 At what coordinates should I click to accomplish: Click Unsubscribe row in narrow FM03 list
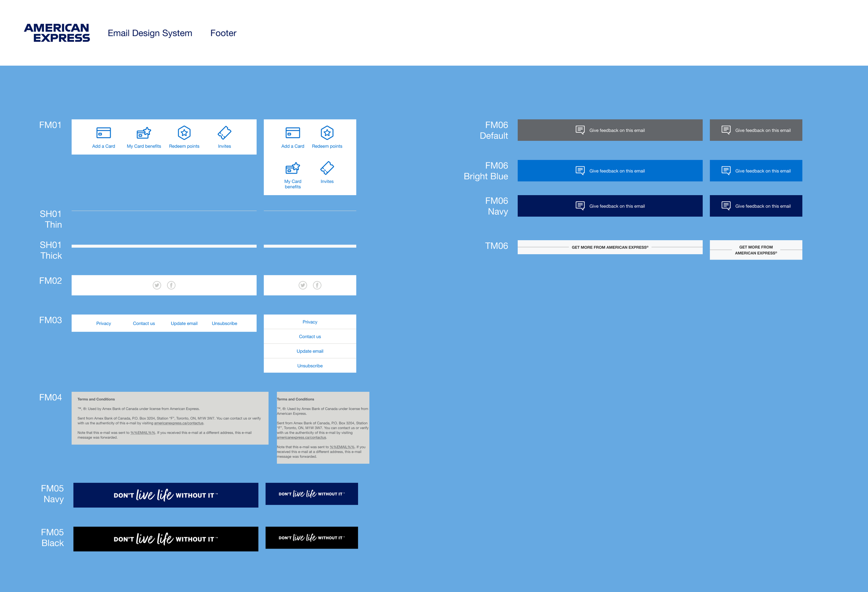coord(310,366)
